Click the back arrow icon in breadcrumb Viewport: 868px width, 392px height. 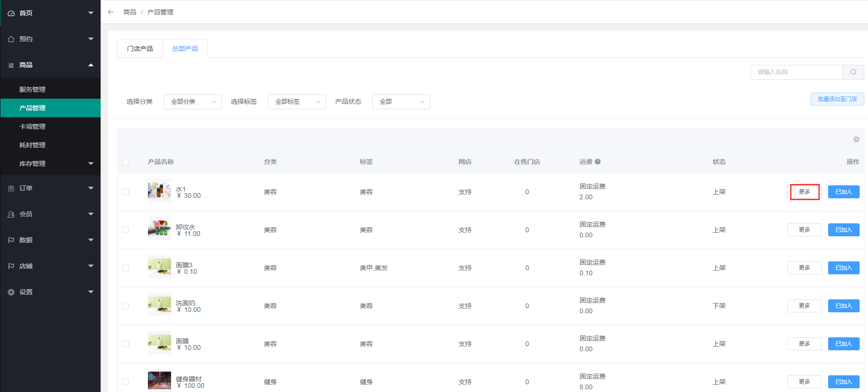(111, 12)
